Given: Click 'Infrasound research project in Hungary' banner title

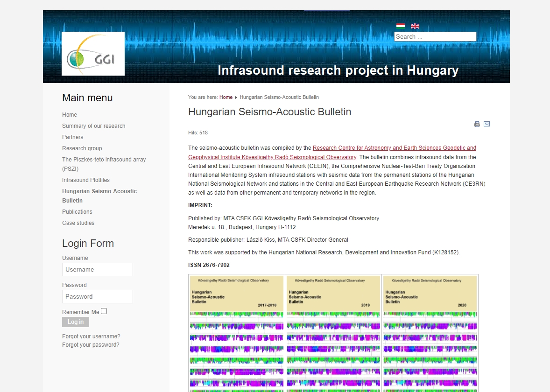Looking at the screenshot, I should tap(338, 70).
